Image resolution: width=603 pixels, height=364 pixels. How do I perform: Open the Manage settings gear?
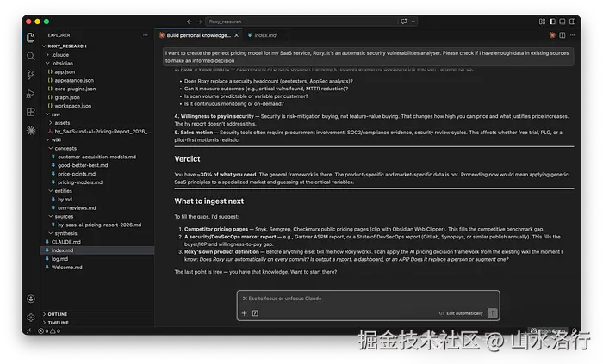pos(31,318)
